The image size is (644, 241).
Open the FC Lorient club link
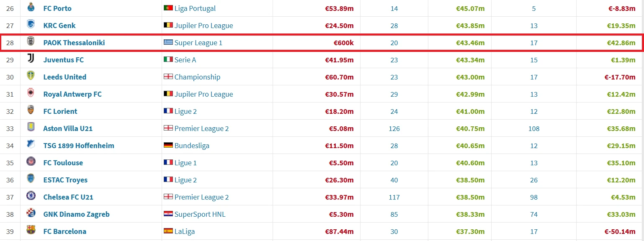[60, 111]
